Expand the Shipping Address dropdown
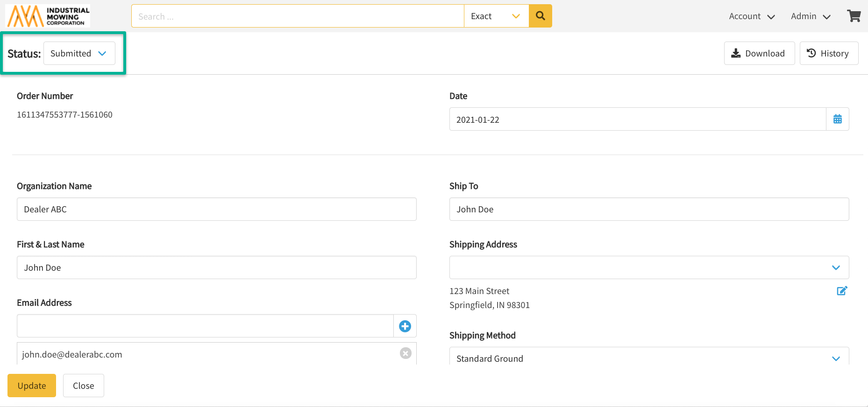This screenshot has width=868, height=407. click(648, 267)
